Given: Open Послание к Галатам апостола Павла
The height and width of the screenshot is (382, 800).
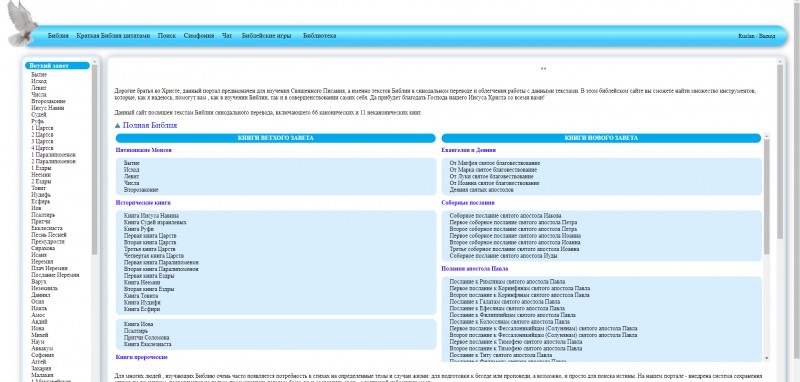Looking at the screenshot, I should pyautogui.click(x=505, y=302).
